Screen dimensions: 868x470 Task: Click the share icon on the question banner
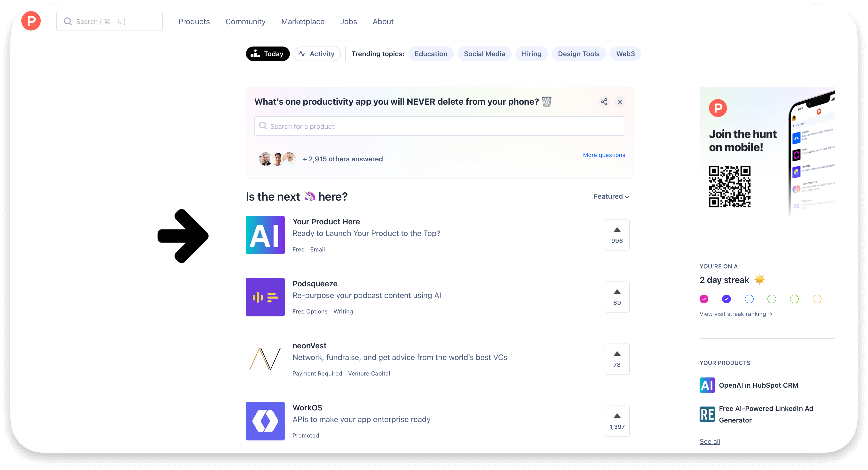(x=604, y=101)
